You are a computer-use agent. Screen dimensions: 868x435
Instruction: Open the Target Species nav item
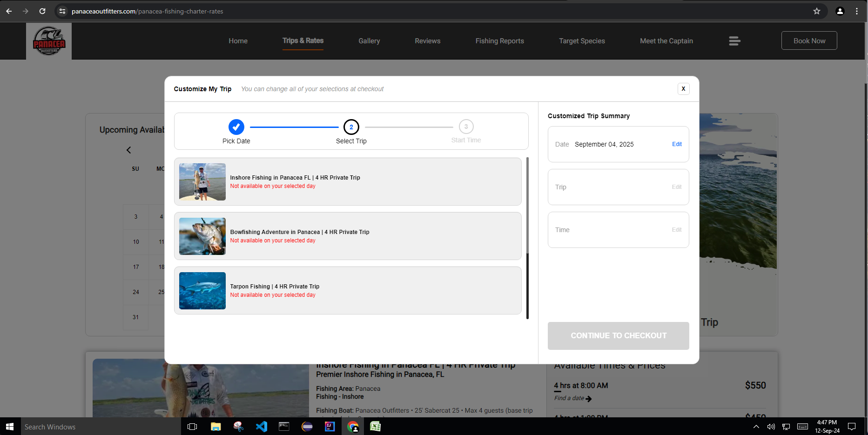582,41
